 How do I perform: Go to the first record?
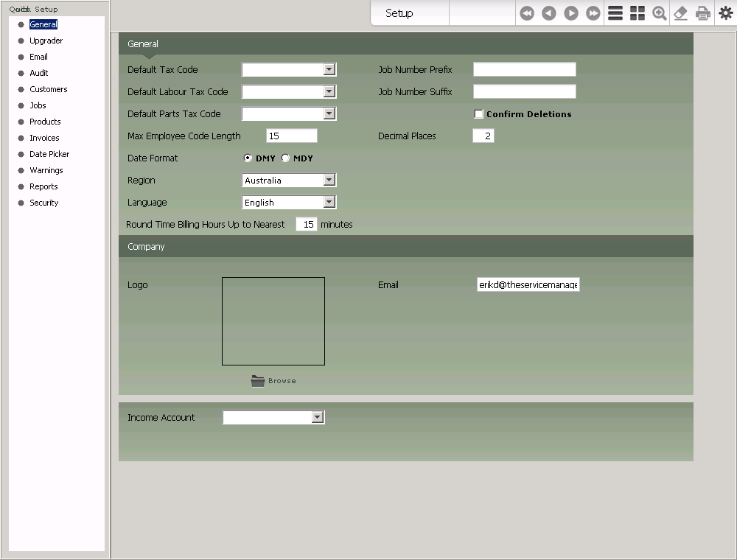click(x=526, y=13)
